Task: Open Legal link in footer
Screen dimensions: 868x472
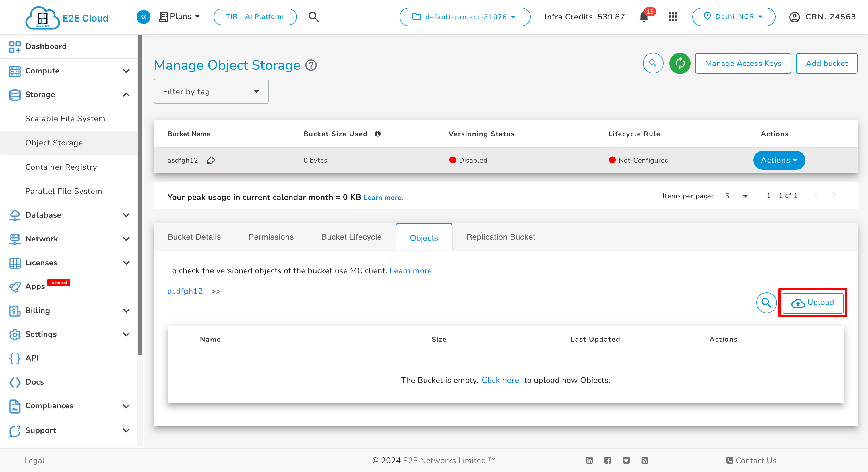Action: [x=34, y=460]
